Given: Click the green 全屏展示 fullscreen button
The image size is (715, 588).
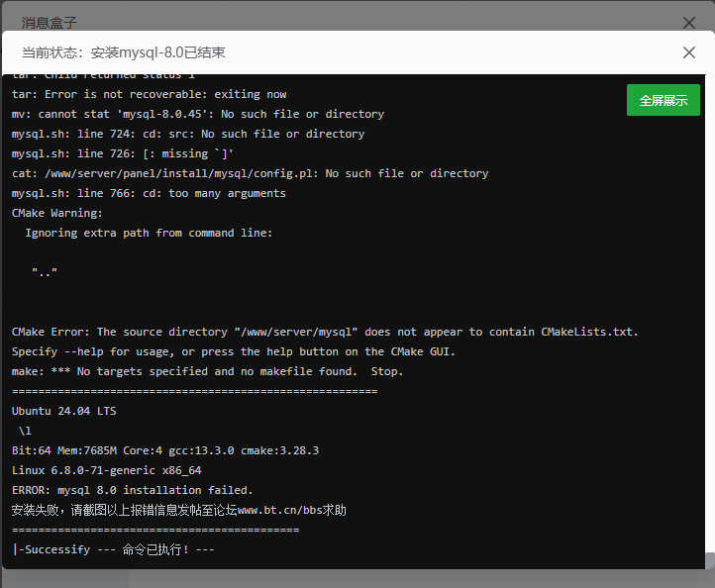Looking at the screenshot, I should tap(663, 100).
